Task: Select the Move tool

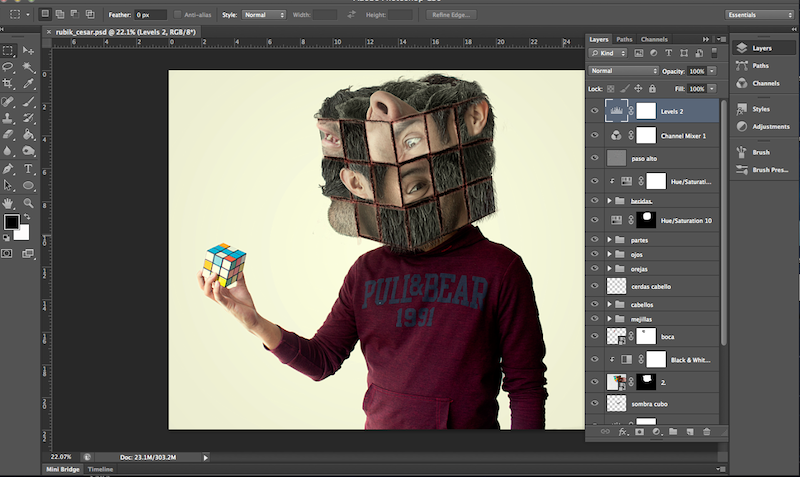Action: (29, 51)
